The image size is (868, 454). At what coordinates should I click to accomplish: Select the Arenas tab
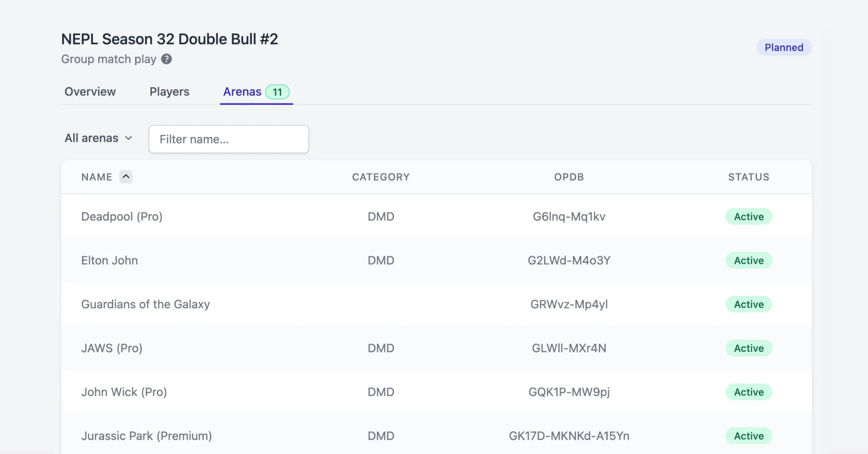(x=242, y=92)
